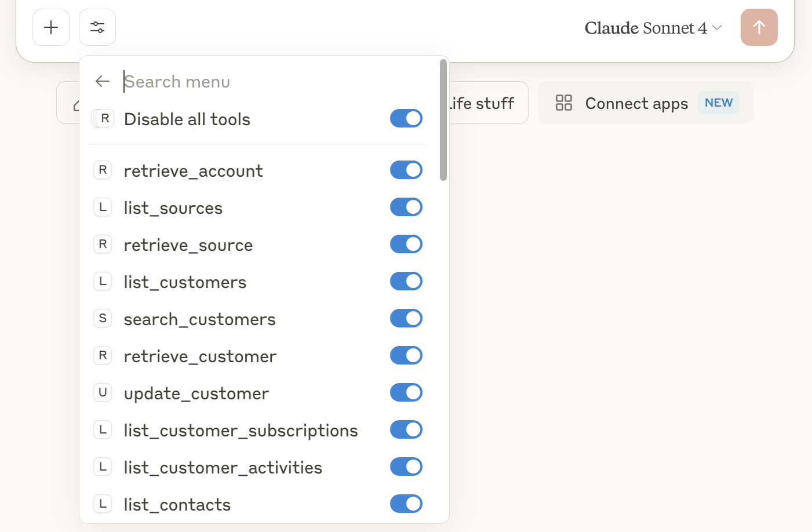This screenshot has height=532, width=812.
Task: Click the U badge beside update_customer
Action: (103, 392)
